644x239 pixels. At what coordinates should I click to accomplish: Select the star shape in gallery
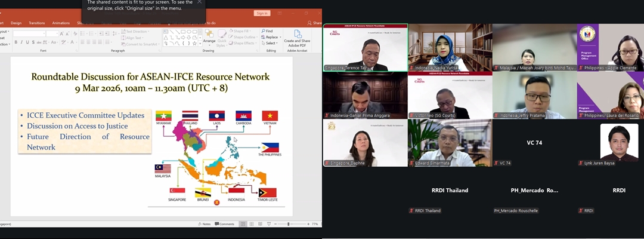pos(194,43)
